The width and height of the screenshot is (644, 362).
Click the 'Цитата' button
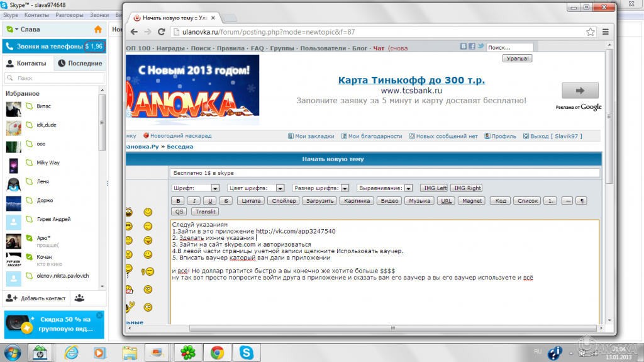tap(251, 201)
